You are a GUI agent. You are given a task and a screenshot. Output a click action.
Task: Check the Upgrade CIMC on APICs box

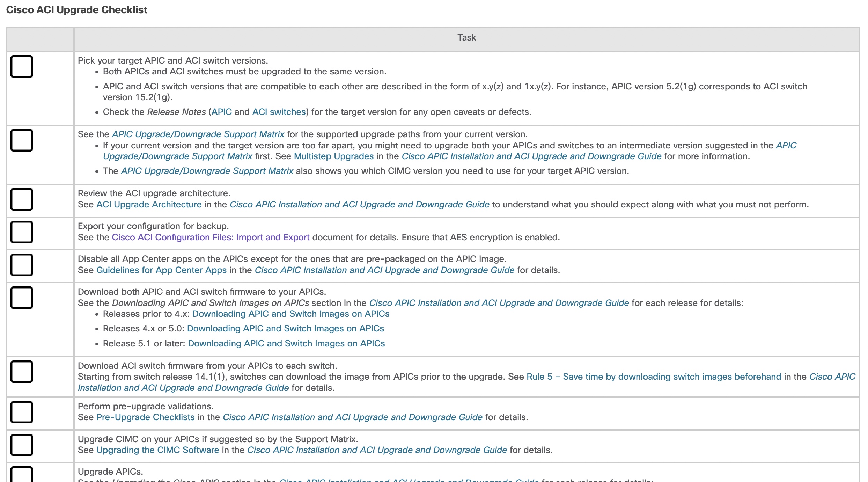[22, 445]
